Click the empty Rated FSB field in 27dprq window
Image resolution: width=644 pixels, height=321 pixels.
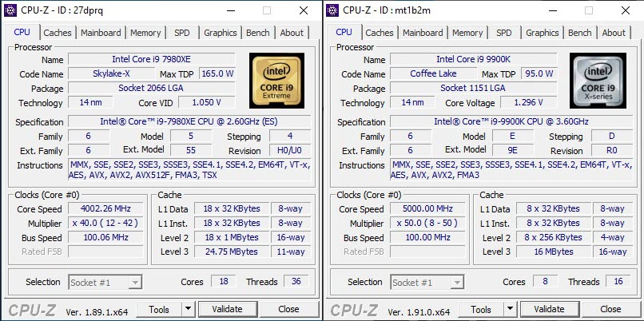105,252
